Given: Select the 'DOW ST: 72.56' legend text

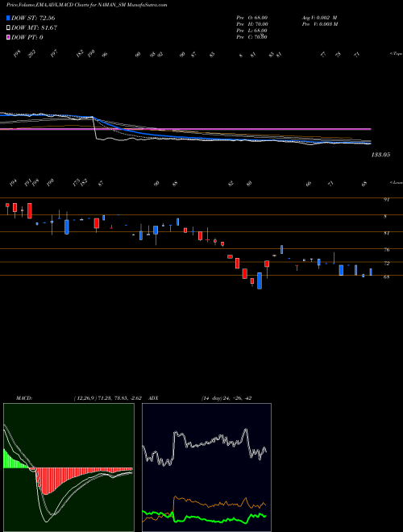Looking at the screenshot, I should (33, 18).
